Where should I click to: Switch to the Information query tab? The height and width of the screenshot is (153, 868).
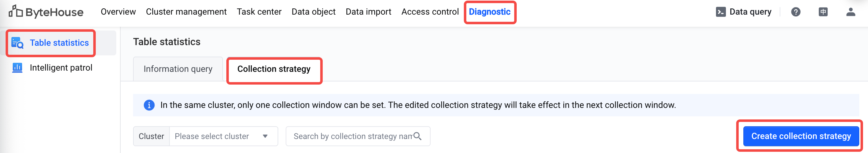(x=178, y=69)
